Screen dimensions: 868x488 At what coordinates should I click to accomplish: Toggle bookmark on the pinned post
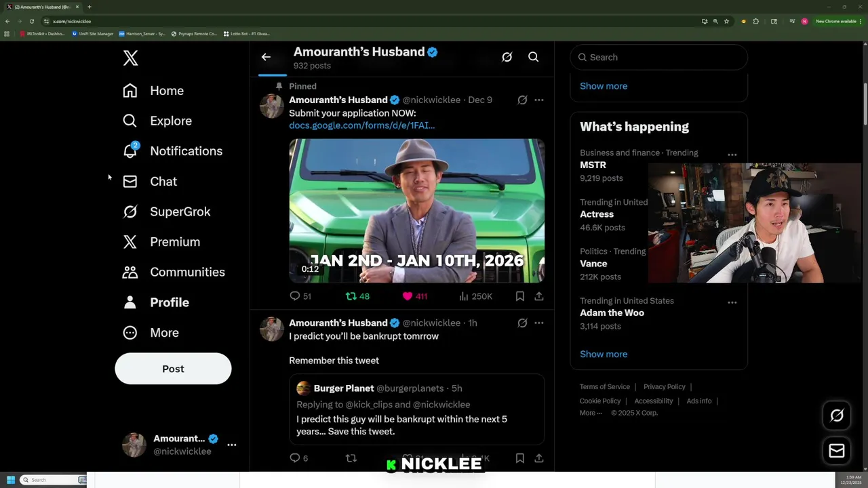point(519,296)
